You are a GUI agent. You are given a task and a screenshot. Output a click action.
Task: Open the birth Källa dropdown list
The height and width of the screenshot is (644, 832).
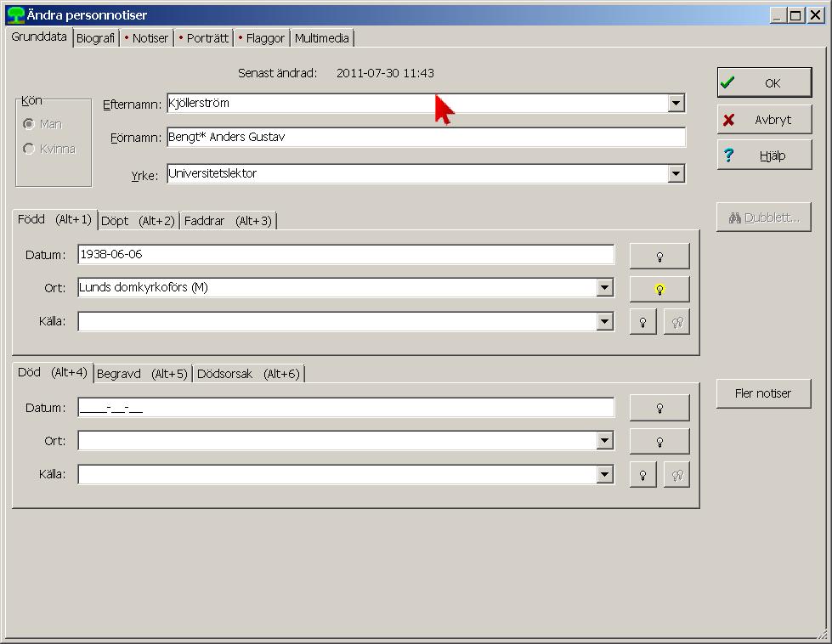tap(604, 321)
